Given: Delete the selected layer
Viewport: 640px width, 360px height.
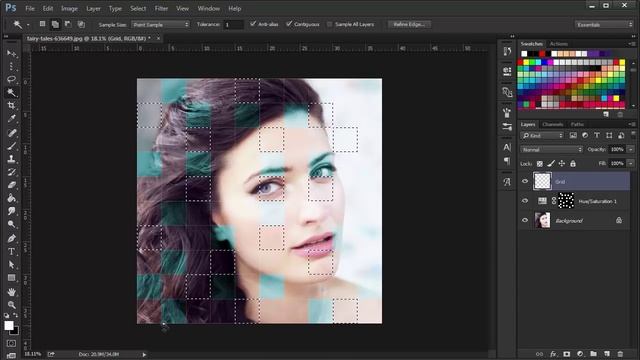Looking at the screenshot, I should click(620, 354).
